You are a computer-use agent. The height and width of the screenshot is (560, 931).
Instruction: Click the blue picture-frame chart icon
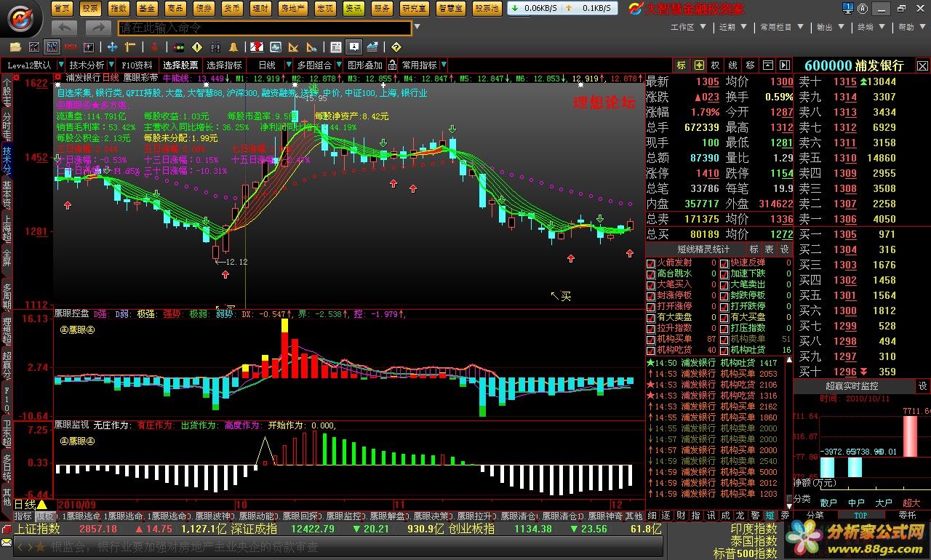point(276,47)
